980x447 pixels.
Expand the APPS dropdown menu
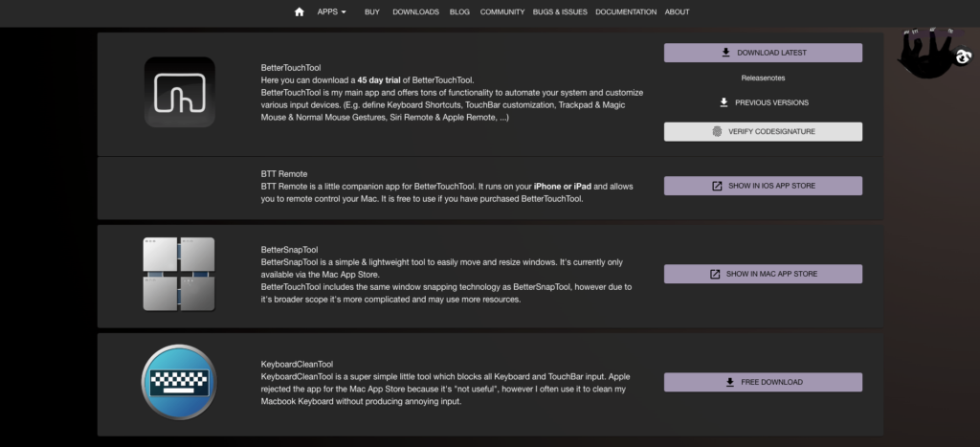[331, 11]
